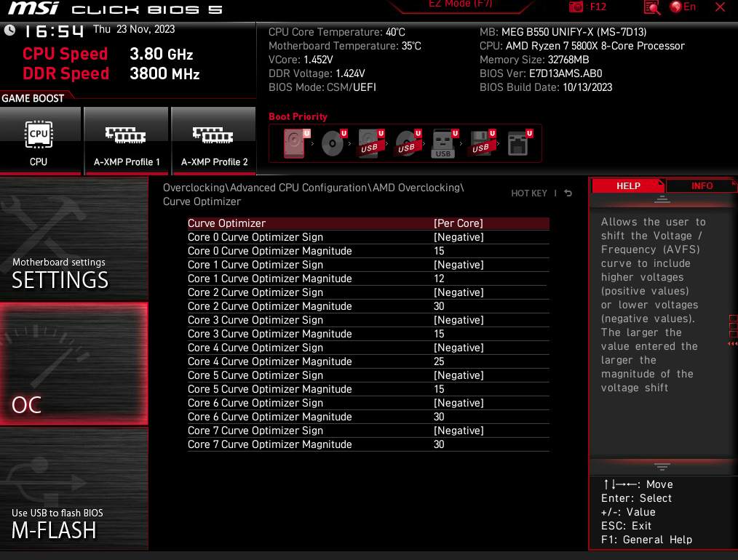This screenshot has height=560, width=738.
Task: Click the F12 screenshot camera icon
Action: (576, 7)
